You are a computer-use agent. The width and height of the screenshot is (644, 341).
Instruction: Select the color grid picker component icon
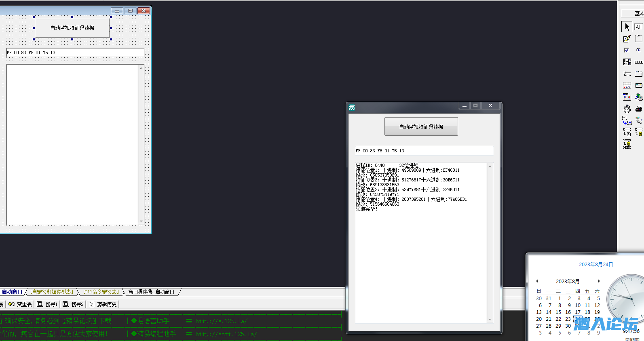click(x=627, y=97)
